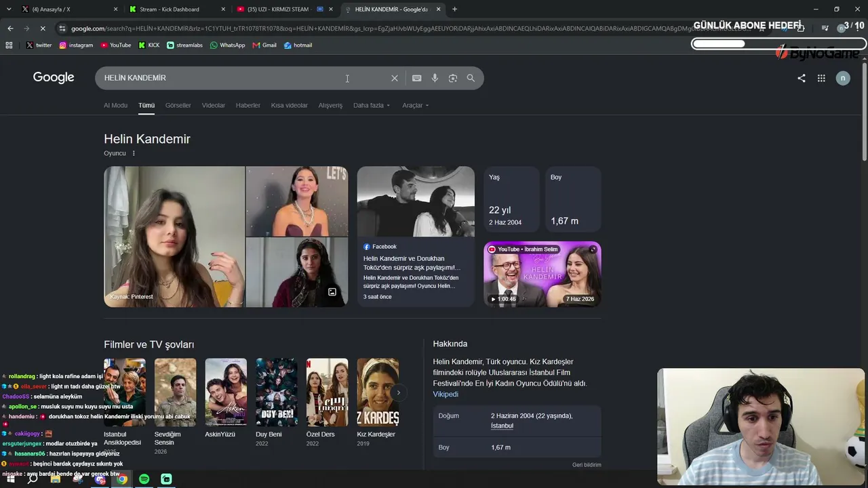Open Windows Start menu
The height and width of the screenshot is (488, 868).
[10, 479]
